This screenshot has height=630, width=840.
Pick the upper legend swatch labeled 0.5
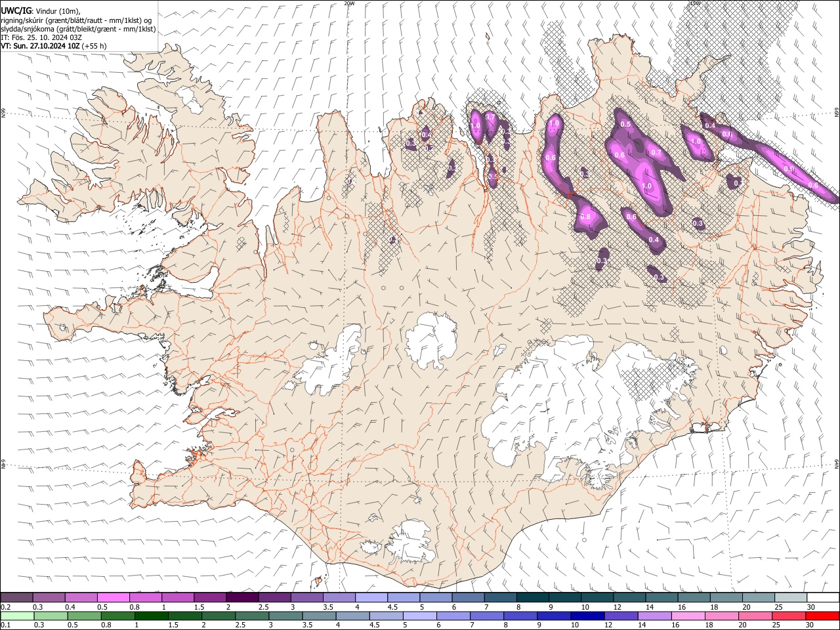click(x=114, y=597)
